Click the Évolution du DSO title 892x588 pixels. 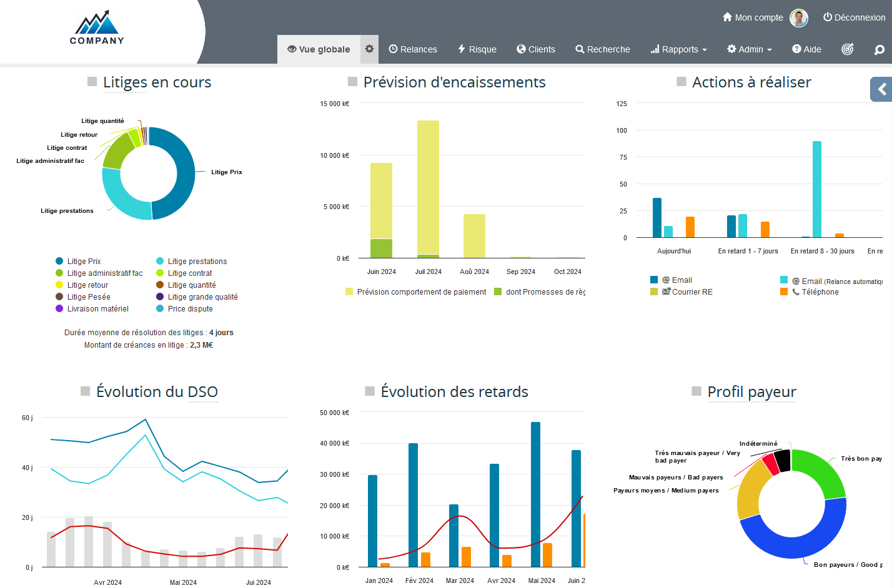(157, 392)
